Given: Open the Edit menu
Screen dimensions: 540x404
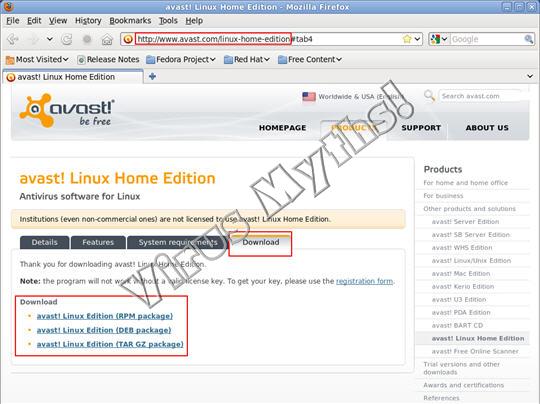Looking at the screenshot, I should click(34, 21).
